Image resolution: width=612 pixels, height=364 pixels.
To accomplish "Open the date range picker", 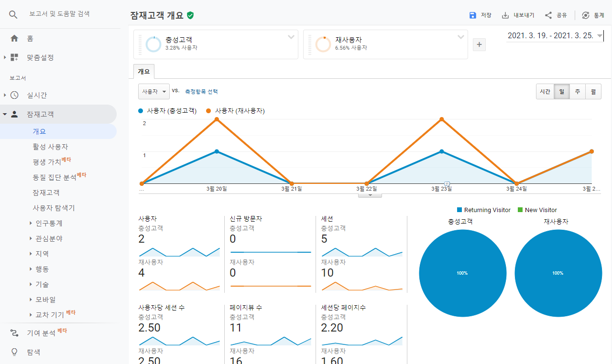I will (555, 36).
